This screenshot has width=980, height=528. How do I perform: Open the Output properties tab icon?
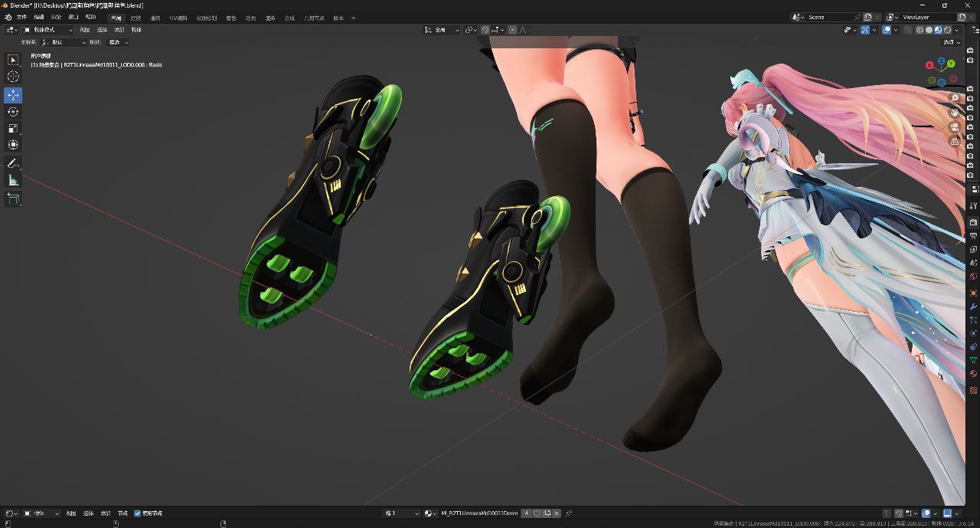coord(973,235)
